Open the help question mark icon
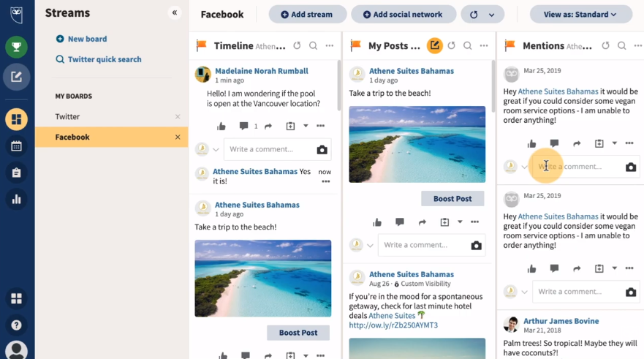The image size is (644, 359). point(16,325)
